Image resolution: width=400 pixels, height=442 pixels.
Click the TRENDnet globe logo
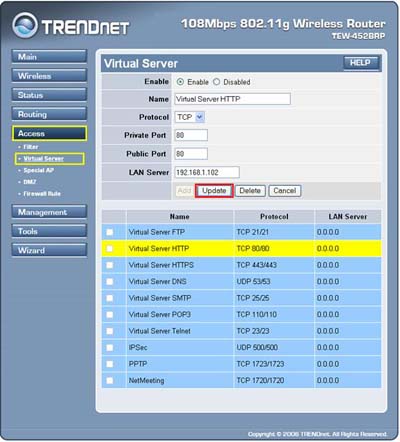click(25, 25)
